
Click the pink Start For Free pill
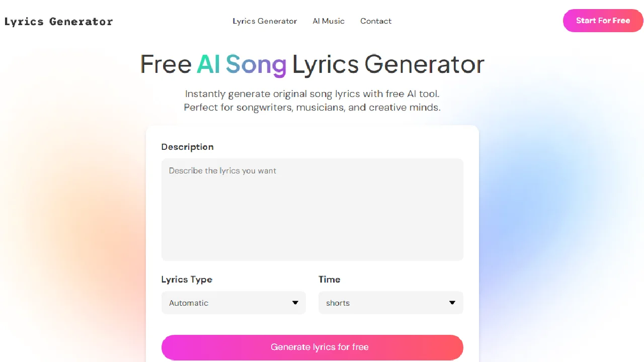click(603, 21)
